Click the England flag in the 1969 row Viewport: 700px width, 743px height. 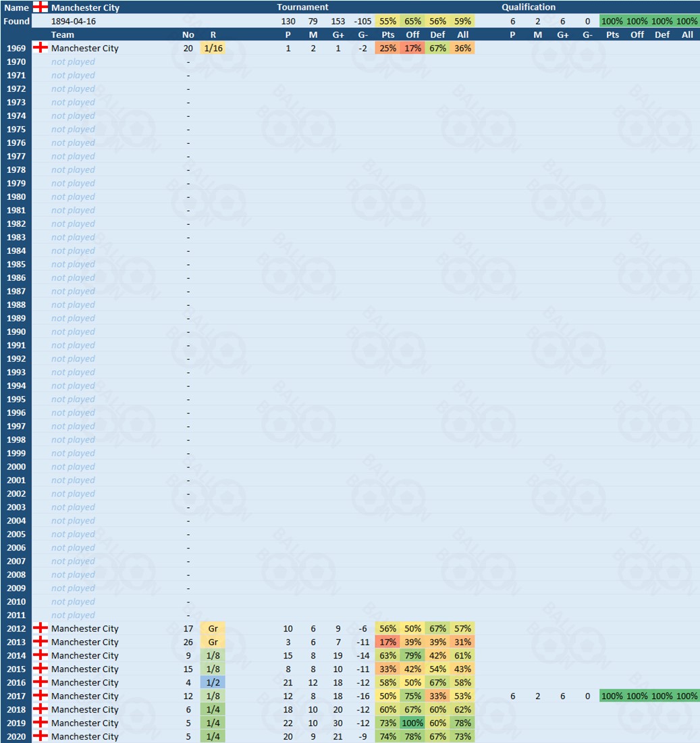pos(41,48)
